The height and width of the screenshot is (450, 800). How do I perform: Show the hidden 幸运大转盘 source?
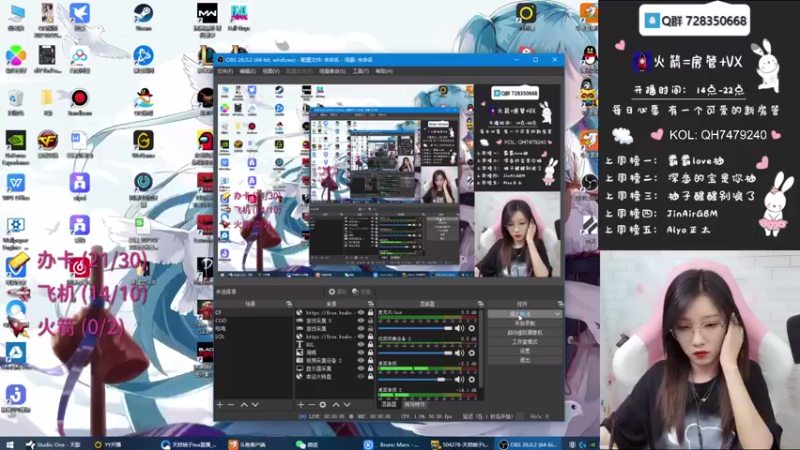coord(361,377)
